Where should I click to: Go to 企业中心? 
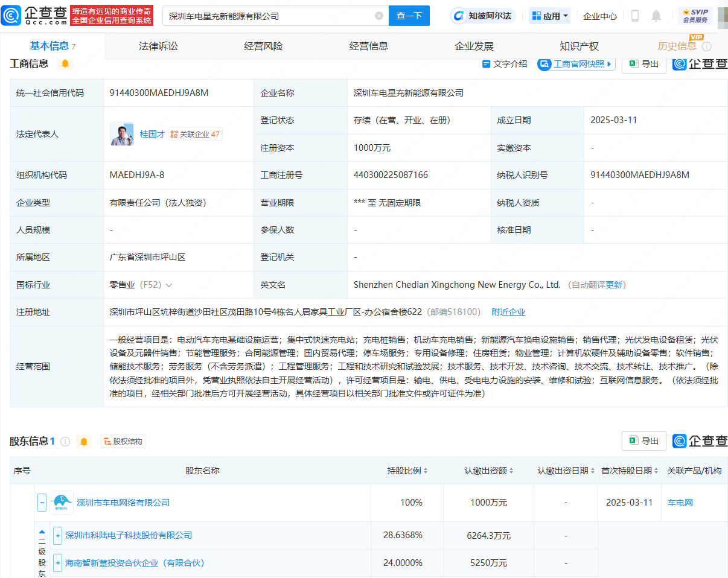600,16
